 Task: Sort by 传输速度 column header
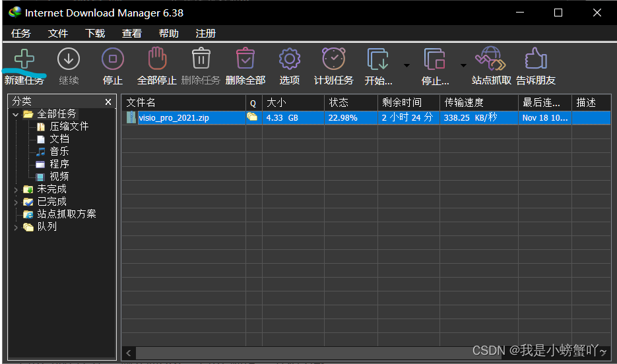479,103
